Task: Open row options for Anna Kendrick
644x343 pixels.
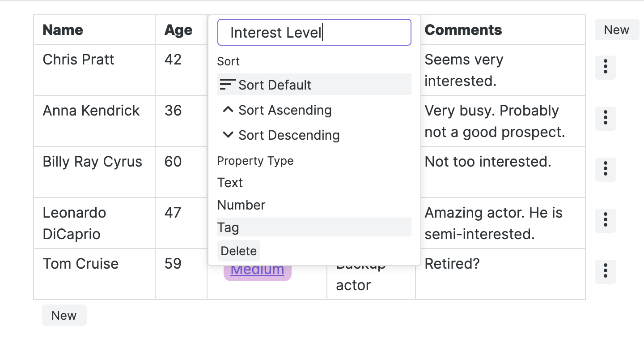Action: (x=605, y=119)
